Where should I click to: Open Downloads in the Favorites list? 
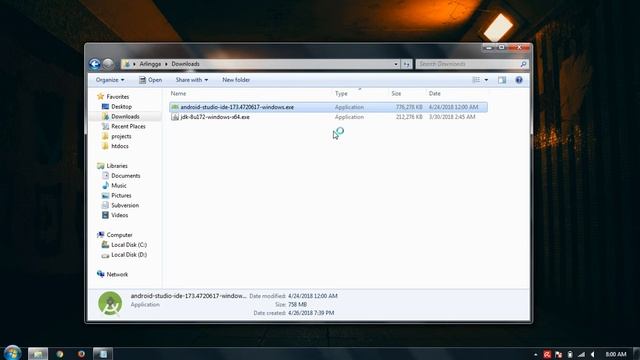[125, 116]
